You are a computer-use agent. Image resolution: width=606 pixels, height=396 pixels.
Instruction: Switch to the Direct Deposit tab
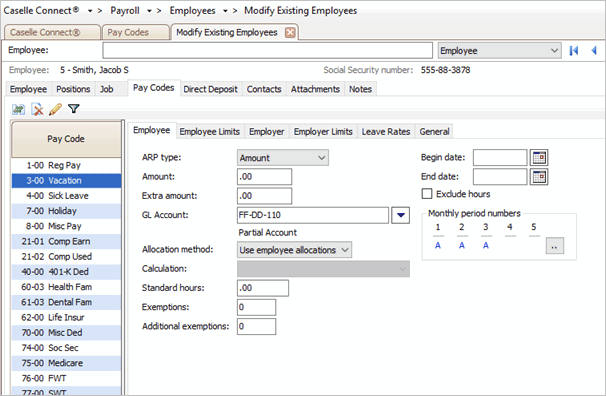210,89
